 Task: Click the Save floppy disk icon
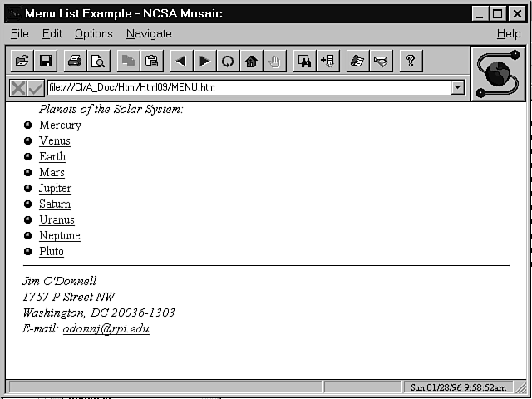tap(45, 61)
